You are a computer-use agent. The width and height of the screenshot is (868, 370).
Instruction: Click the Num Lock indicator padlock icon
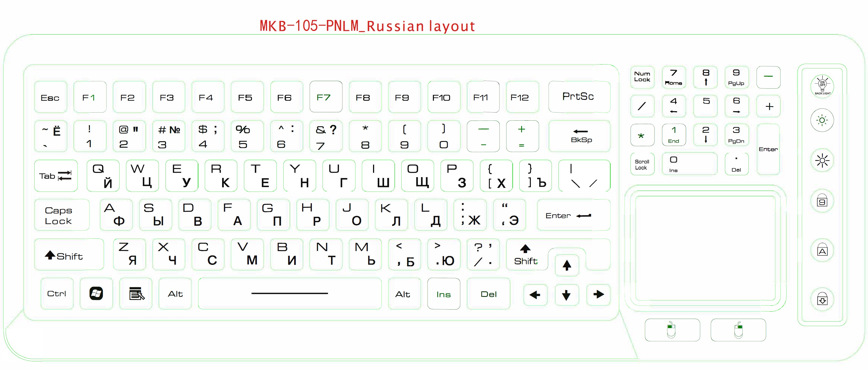point(822,201)
